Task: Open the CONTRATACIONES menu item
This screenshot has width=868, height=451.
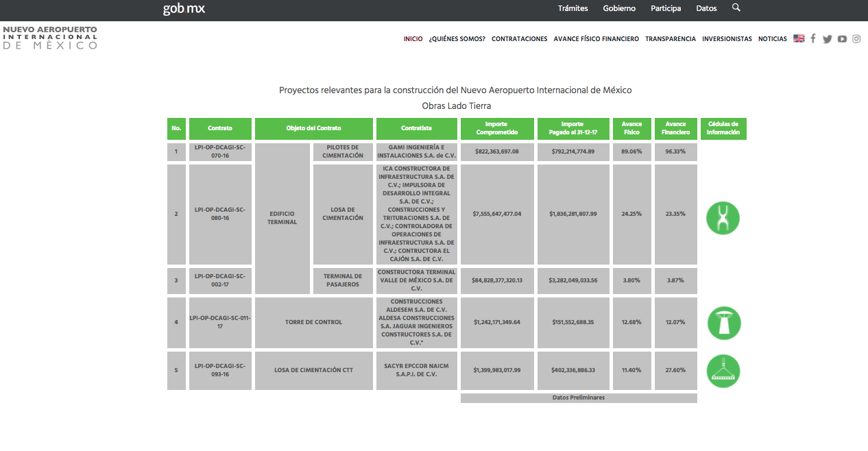Action: click(x=520, y=39)
